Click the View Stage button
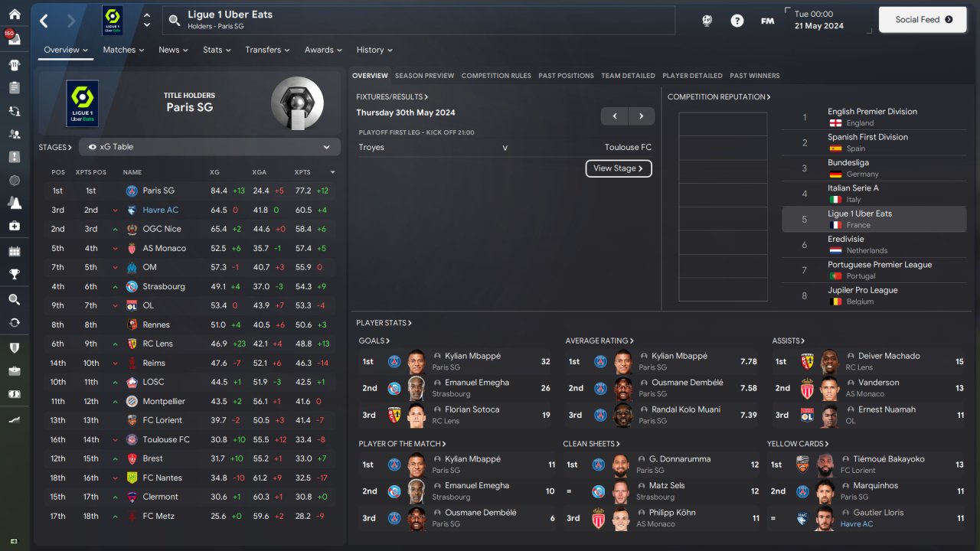Screen dimensions: 980x551 [x=619, y=168]
